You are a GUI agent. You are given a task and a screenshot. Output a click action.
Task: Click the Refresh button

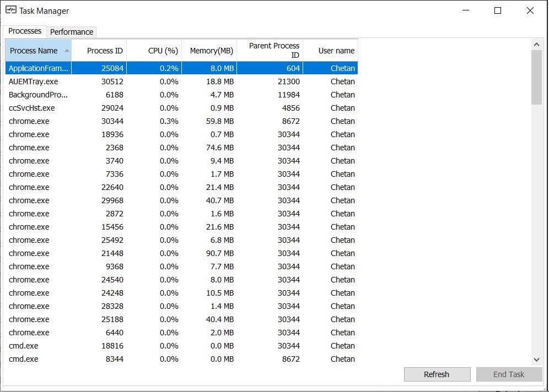click(x=437, y=374)
